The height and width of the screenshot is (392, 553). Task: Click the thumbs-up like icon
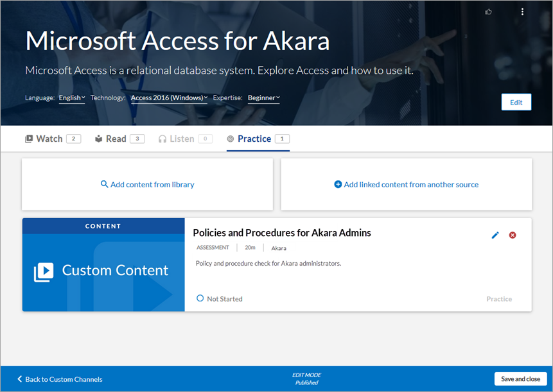click(x=489, y=12)
